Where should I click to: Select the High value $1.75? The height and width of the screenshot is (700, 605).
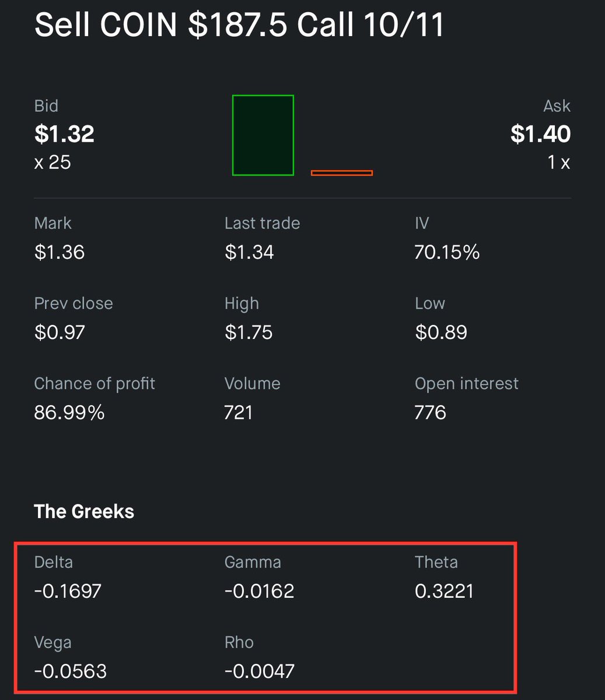[249, 332]
